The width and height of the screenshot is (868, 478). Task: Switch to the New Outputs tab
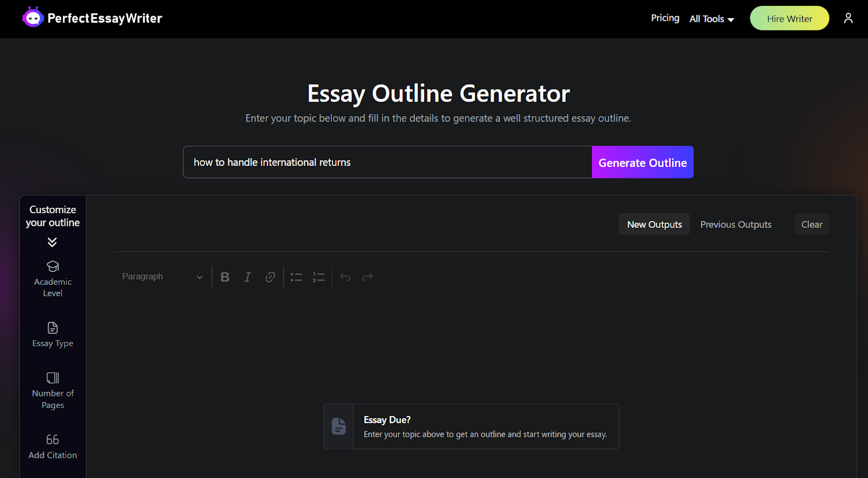(654, 224)
